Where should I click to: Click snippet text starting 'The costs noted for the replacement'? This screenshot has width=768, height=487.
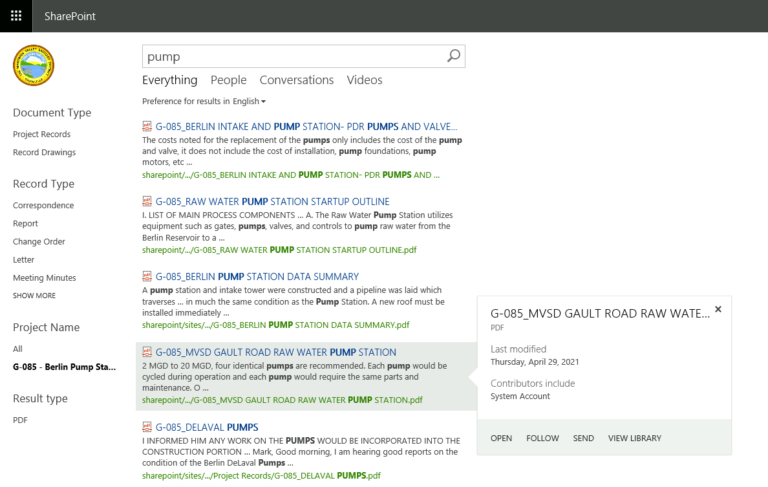(x=302, y=151)
